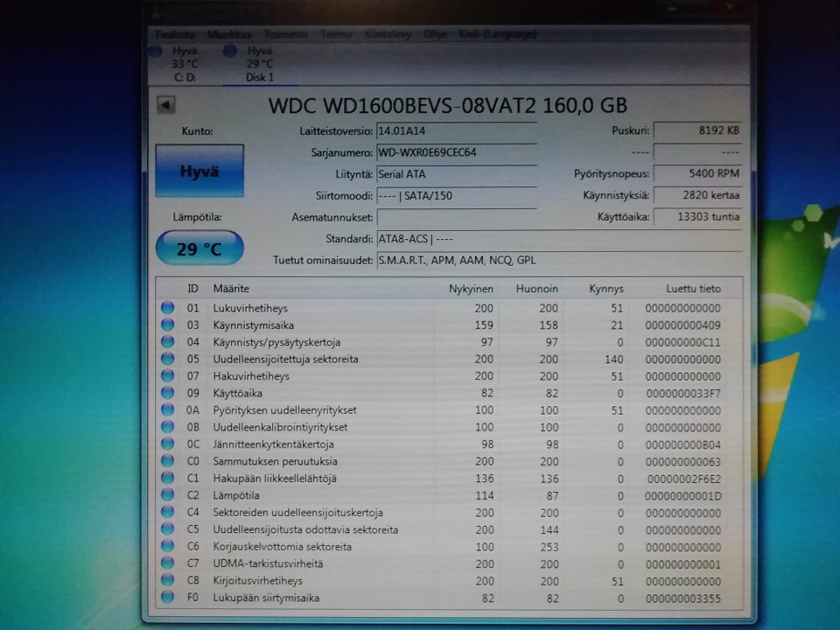
Task: Click raw value 000000000B04
Action: [x=683, y=444]
